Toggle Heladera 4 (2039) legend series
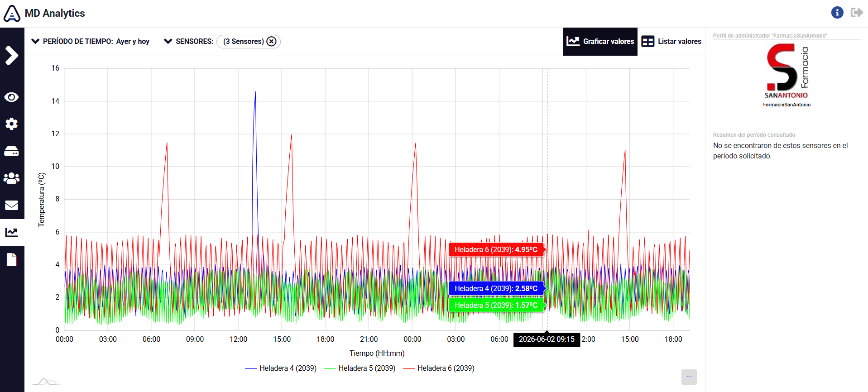Viewport: 868px width, 392px height. tap(281, 368)
